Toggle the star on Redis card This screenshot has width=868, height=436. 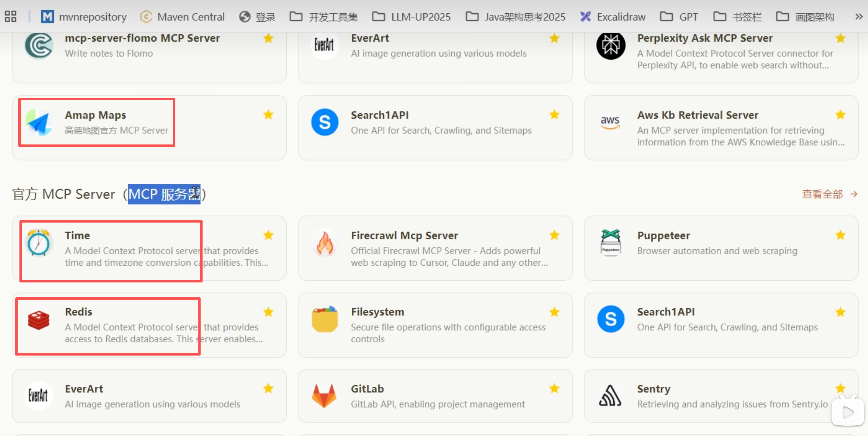coord(268,312)
